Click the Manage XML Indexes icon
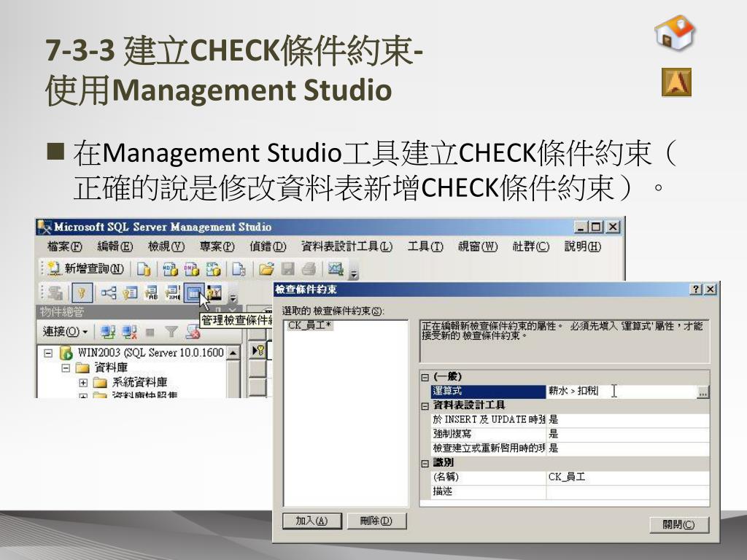The height and width of the screenshot is (560, 747). pos(172,293)
